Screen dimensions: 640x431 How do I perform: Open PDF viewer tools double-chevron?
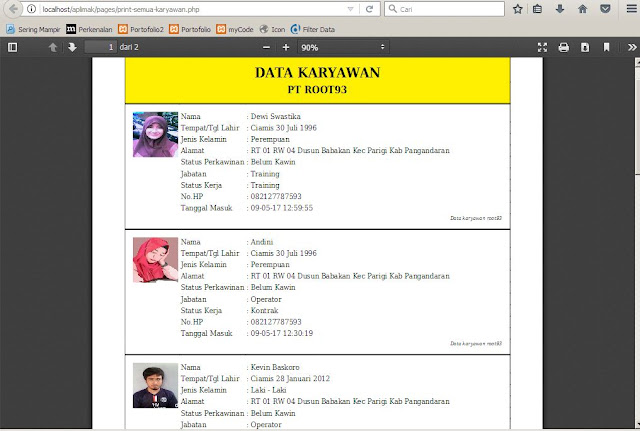(x=632, y=47)
